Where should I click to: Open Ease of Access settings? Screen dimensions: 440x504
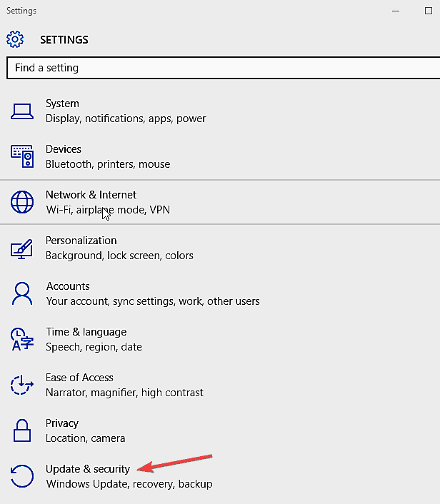[220, 385]
